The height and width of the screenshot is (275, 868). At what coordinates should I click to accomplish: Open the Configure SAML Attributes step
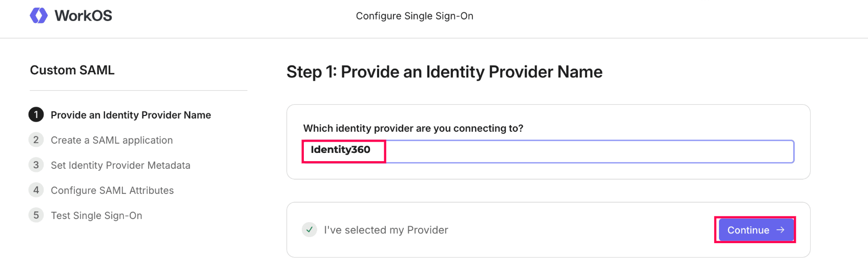[112, 190]
